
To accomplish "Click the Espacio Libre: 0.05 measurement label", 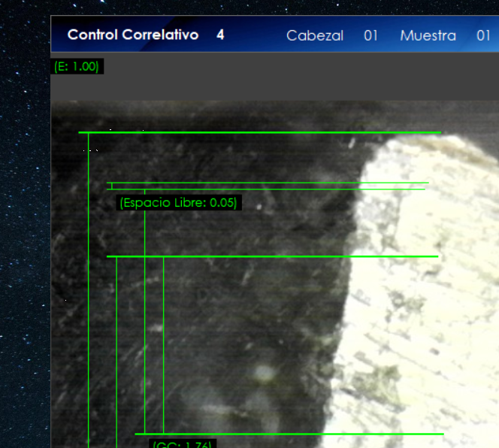I will click(178, 202).
